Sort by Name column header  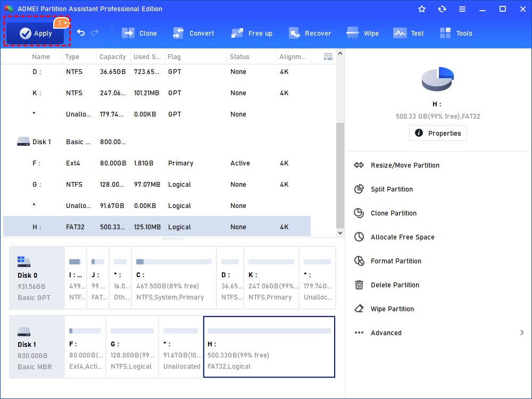(41, 57)
